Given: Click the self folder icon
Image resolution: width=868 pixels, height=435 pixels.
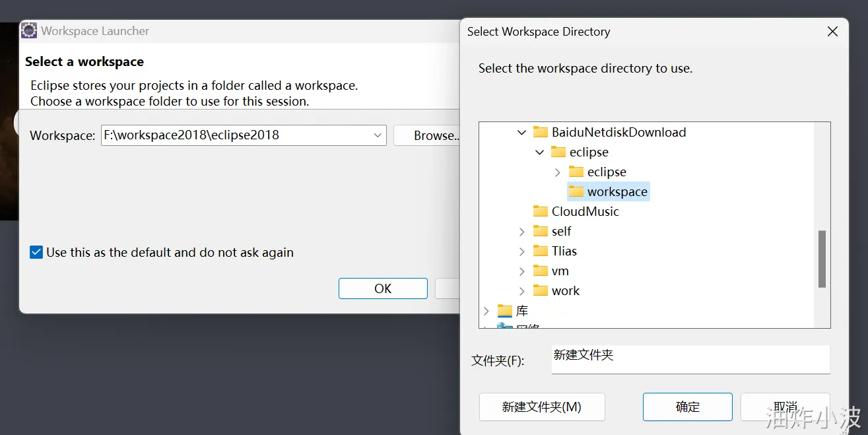Looking at the screenshot, I should (540, 231).
